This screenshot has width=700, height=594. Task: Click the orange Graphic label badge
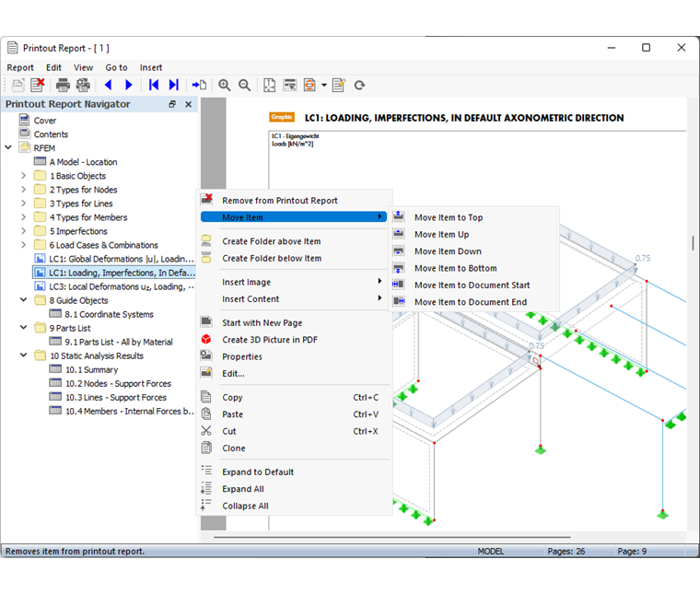282,117
